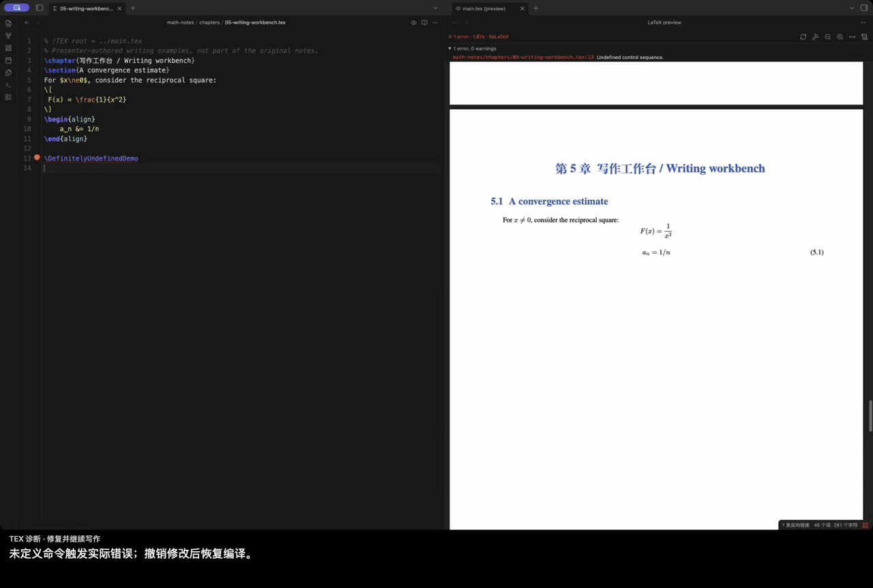This screenshot has width=873, height=588.
Task: Open the error link at 05-writing-workbench.tex:13
Action: pos(523,57)
